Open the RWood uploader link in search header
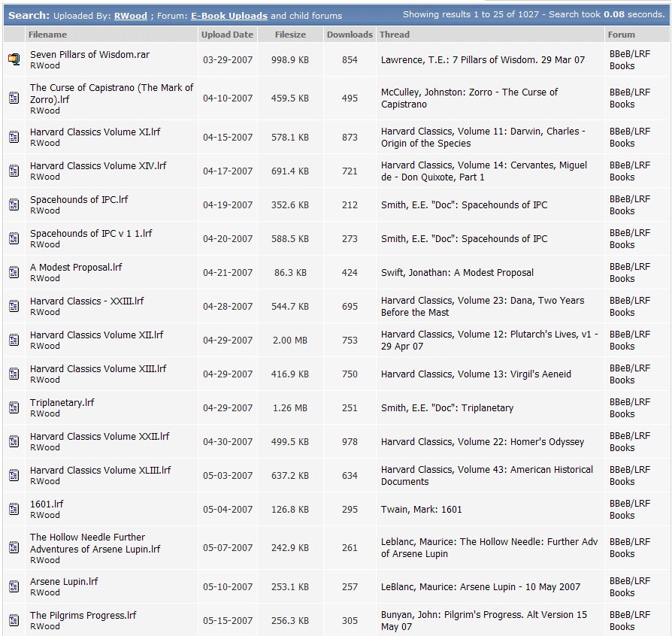Viewport: 672px width, 636px height. (x=130, y=16)
